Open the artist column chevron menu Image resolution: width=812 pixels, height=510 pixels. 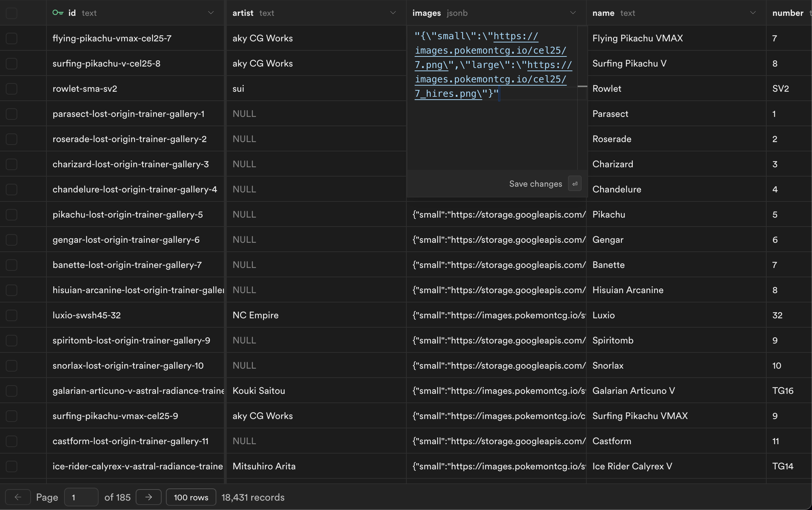(x=393, y=13)
